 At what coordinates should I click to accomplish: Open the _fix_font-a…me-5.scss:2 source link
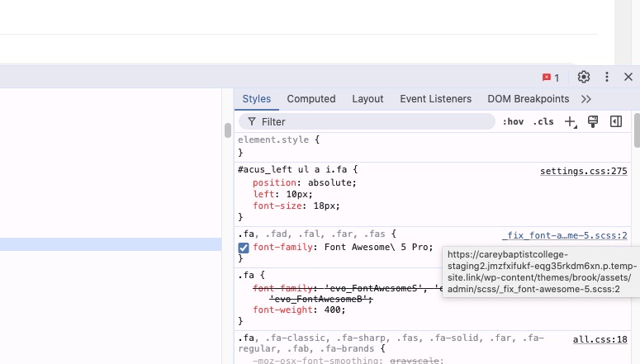click(565, 235)
